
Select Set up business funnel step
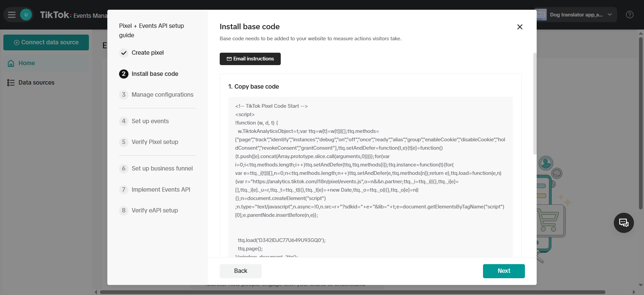click(162, 168)
